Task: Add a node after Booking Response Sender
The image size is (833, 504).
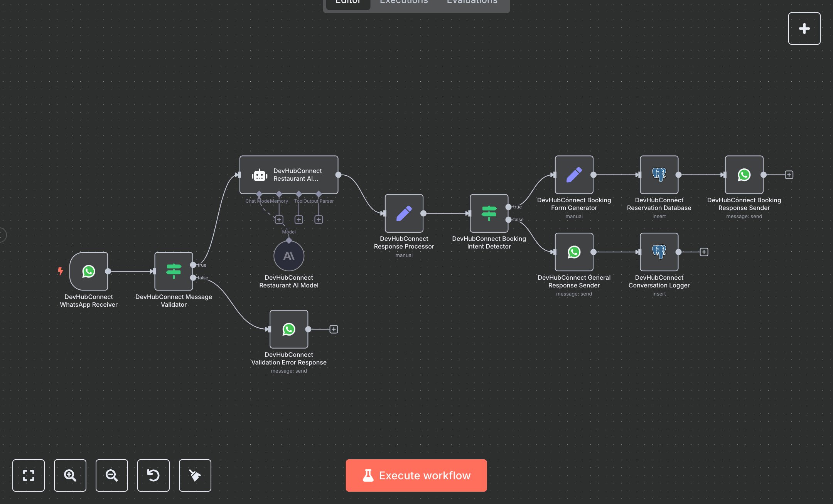Action: click(x=789, y=175)
